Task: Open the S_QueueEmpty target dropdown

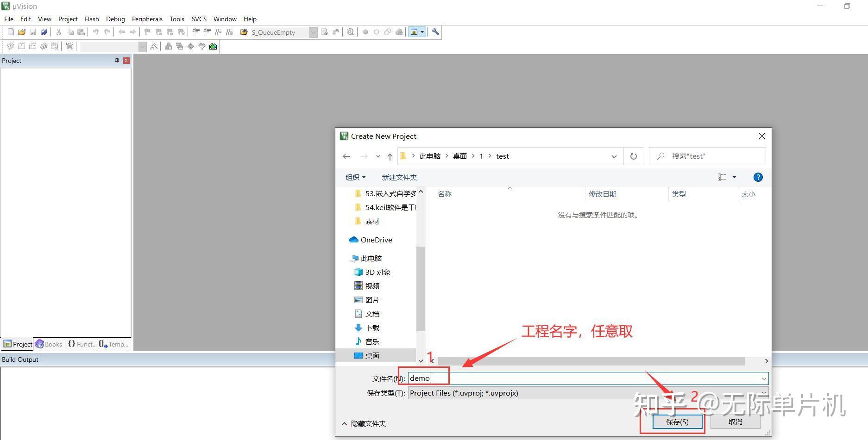Action: pyautogui.click(x=313, y=32)
